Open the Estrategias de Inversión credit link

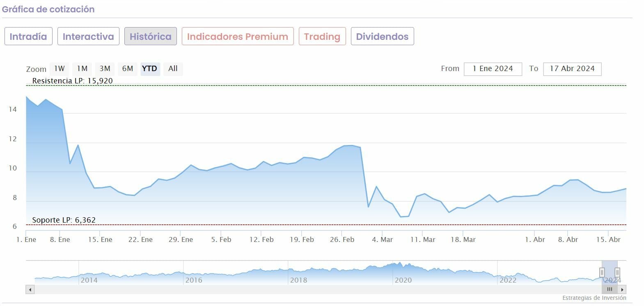[594, 298]
